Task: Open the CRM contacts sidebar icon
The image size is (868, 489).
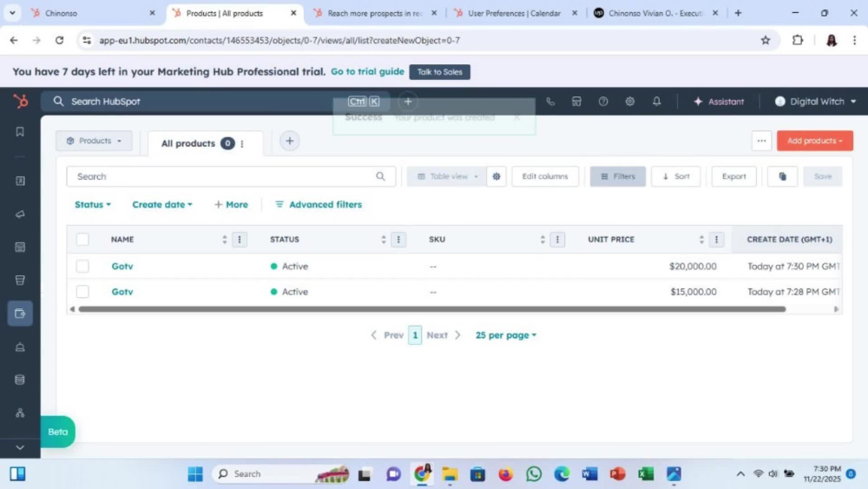Action: click(20, 181)
